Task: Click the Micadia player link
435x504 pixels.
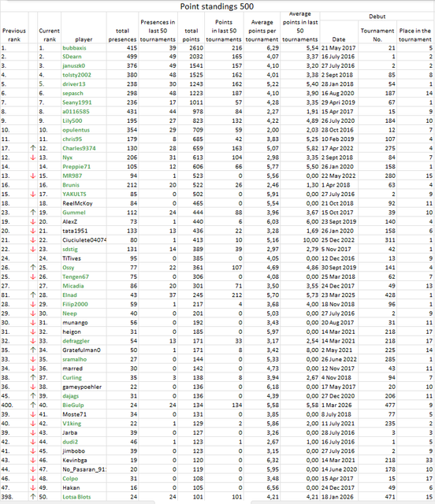Action: click(x=73, y=286)
